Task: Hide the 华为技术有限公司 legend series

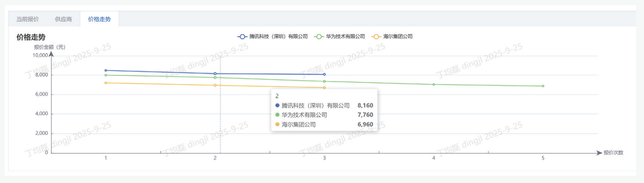Action: (340, 37)
